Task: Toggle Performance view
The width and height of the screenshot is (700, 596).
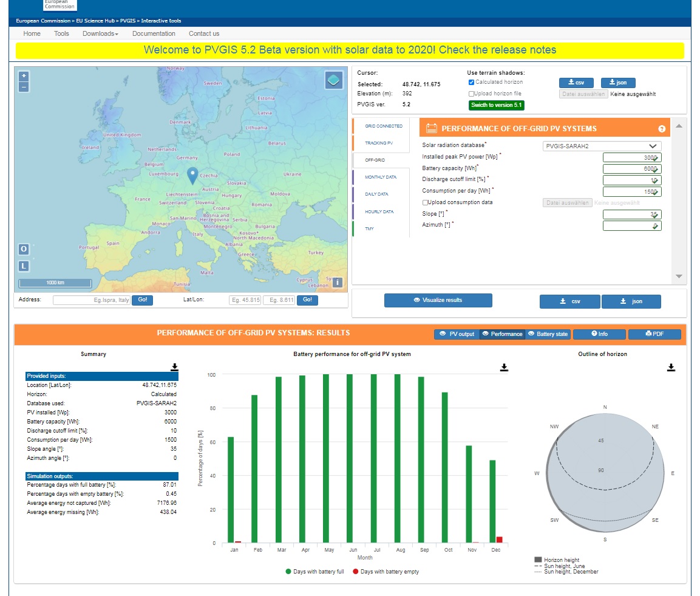Action: (x=502, y=334)
